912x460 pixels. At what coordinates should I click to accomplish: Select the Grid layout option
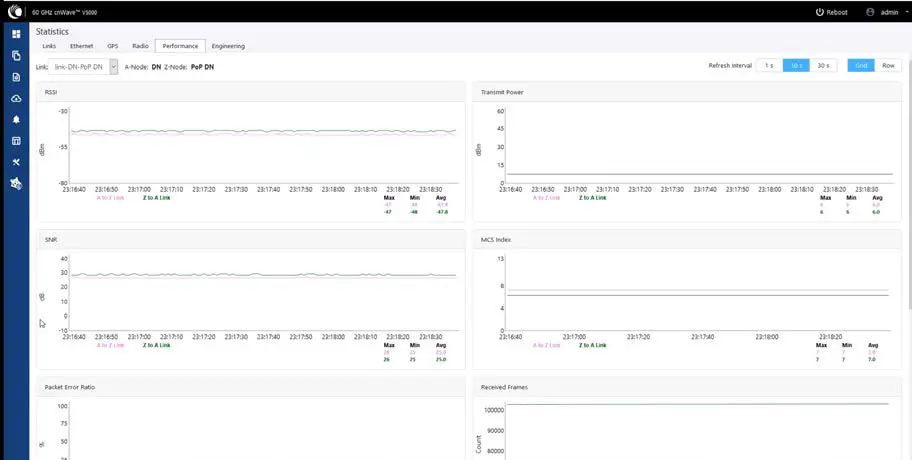click(861, 66)
